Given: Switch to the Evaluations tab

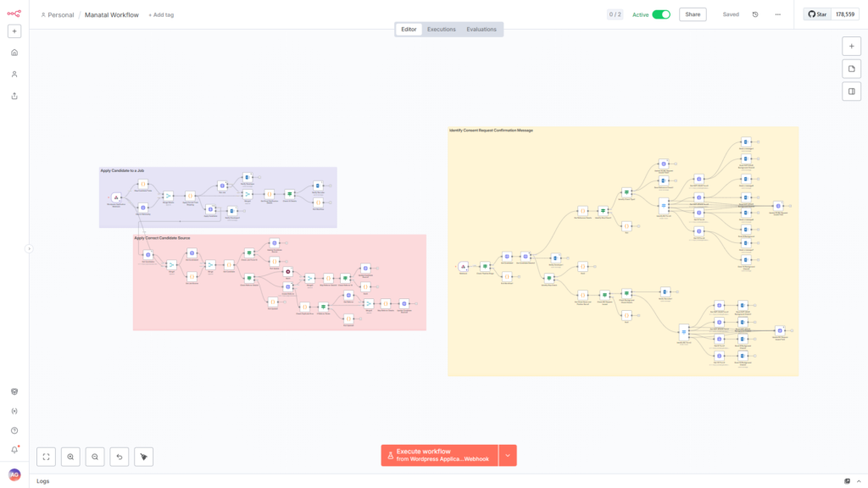Looking at the screenshot, I should click(481, 30).
